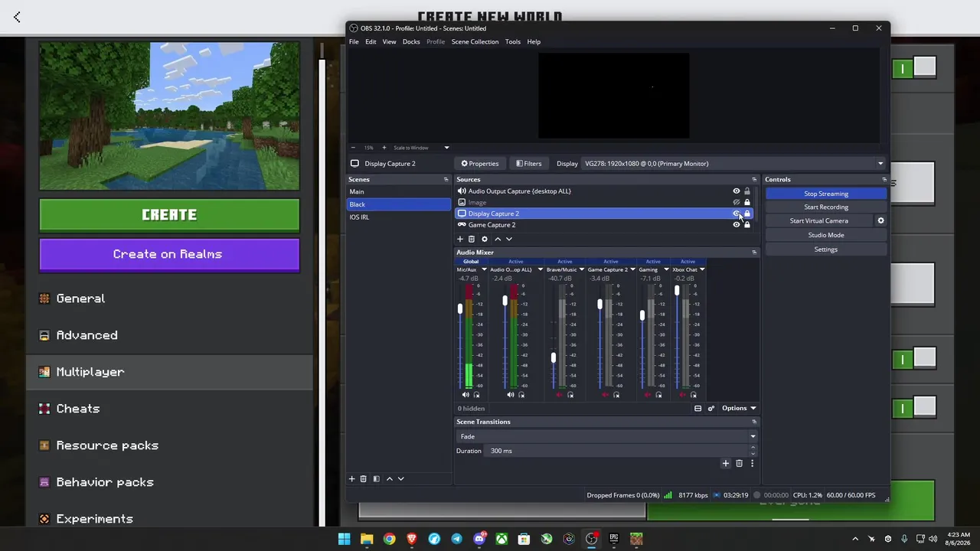Viewport: 980px width, 551px height.
Task: Click Start Virtual Camera button
Action: pos(819,220)
